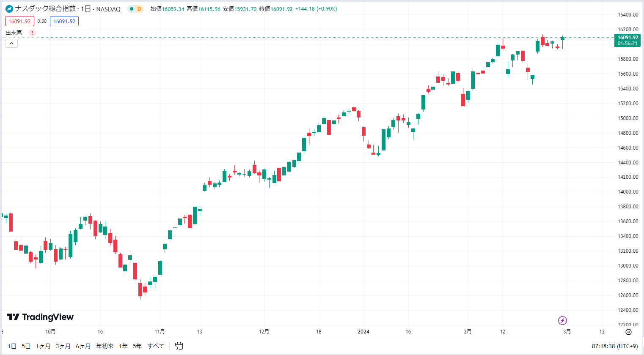Click the purple lightning bolt event marker
This screenshot has height=355, width=644.
(562, 320)
